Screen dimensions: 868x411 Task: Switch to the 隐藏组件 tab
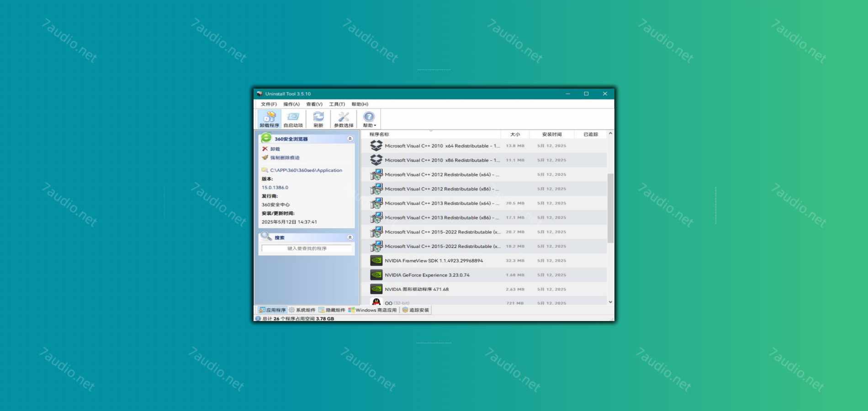[332, 310]
